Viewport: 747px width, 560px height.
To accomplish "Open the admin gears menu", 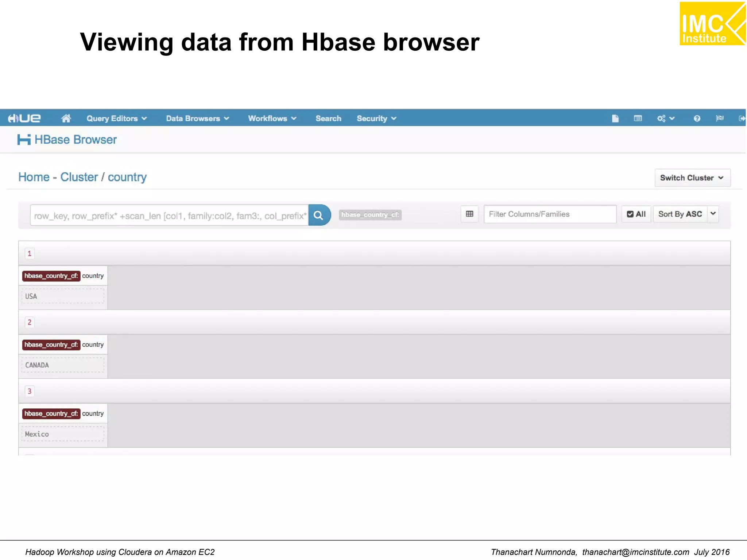I will (x=666, y=118).
